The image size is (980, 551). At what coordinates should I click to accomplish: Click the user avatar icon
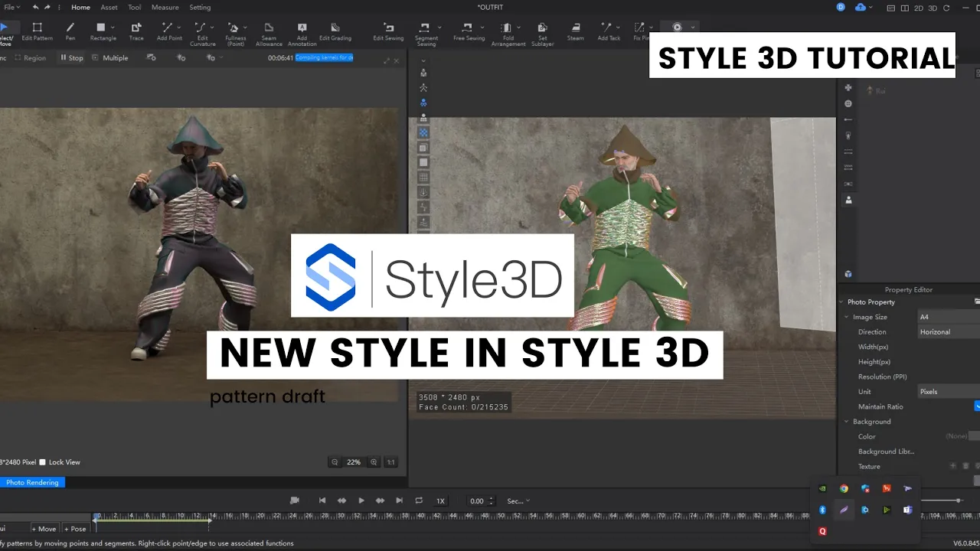(841, 7)
